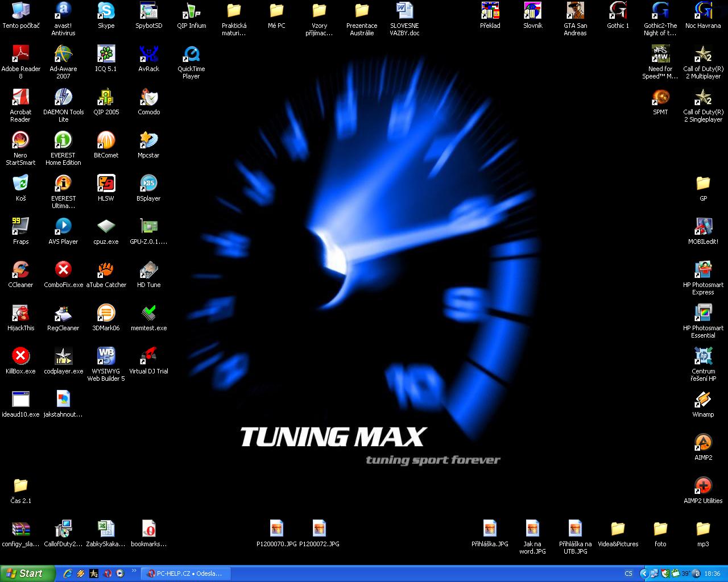Select the CCleaner desktop icon
Screen dimensions: 728x582
click(20, 270)
